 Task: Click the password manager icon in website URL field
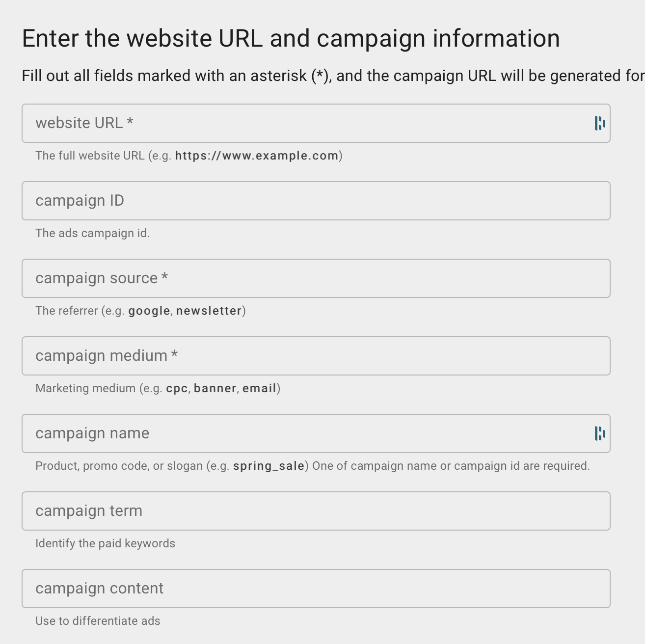[x=599, y=123]
